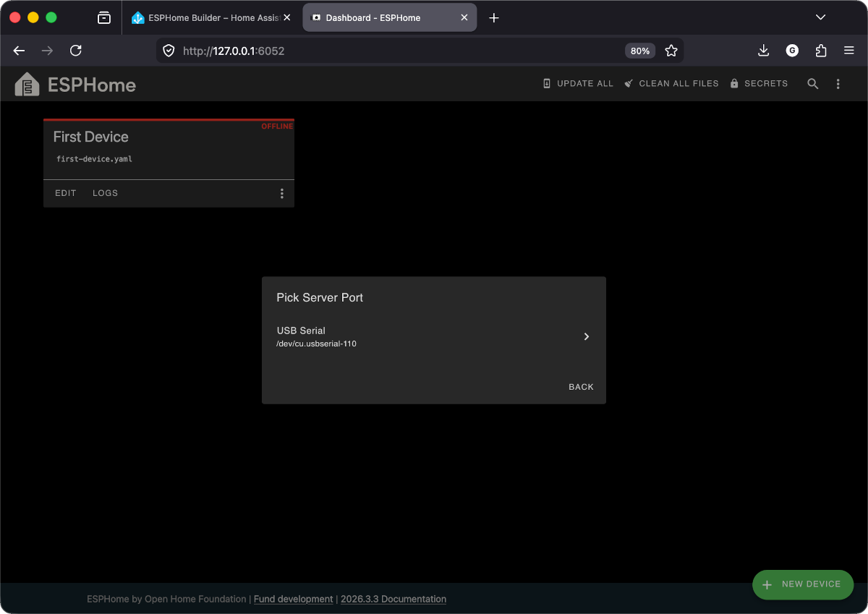The width and height of the screenshot is (868, 614).
Task: Switch to Dashboard - ESPHome tab
Action: click(389, 17)
